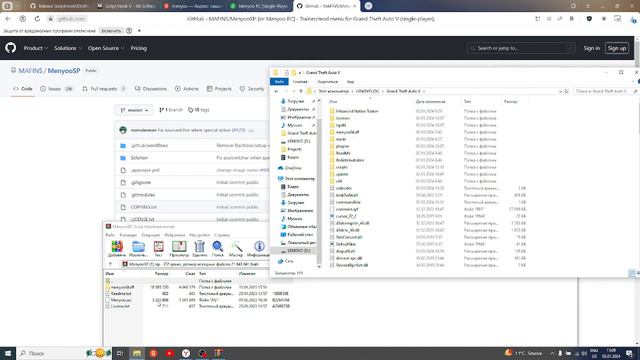Reload the GitHub page

(x=37, y=19)
